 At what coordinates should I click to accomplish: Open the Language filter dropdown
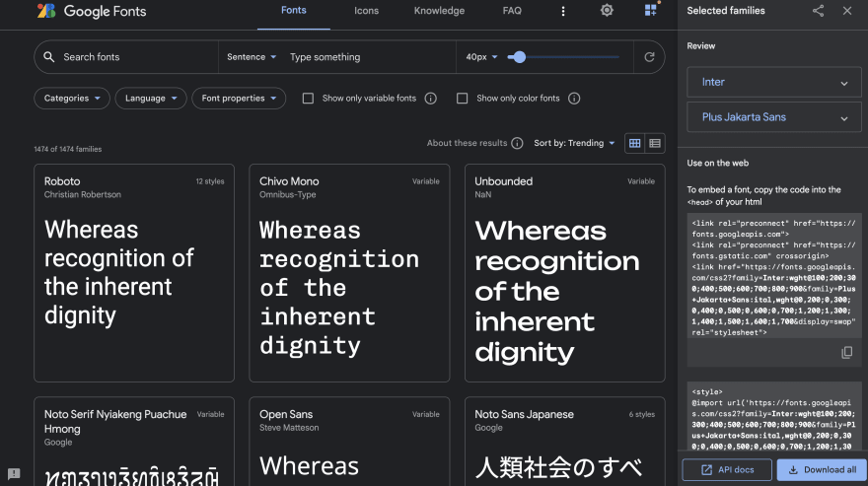pos(151,99)
